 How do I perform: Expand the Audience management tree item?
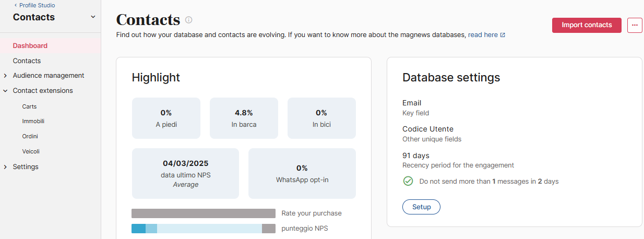pos(5,76)
